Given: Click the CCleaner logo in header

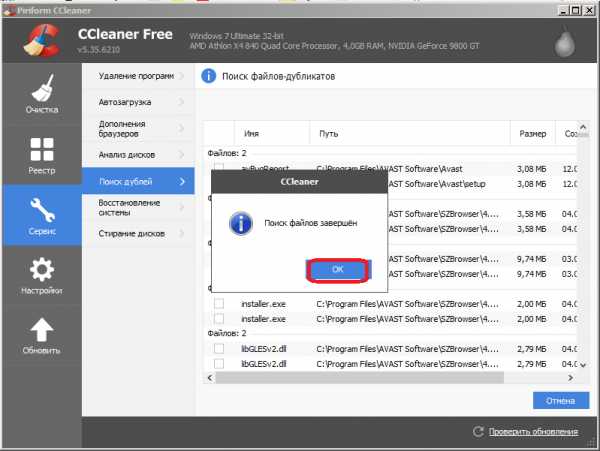Looking at the screenshot, I should pos(41,40).
